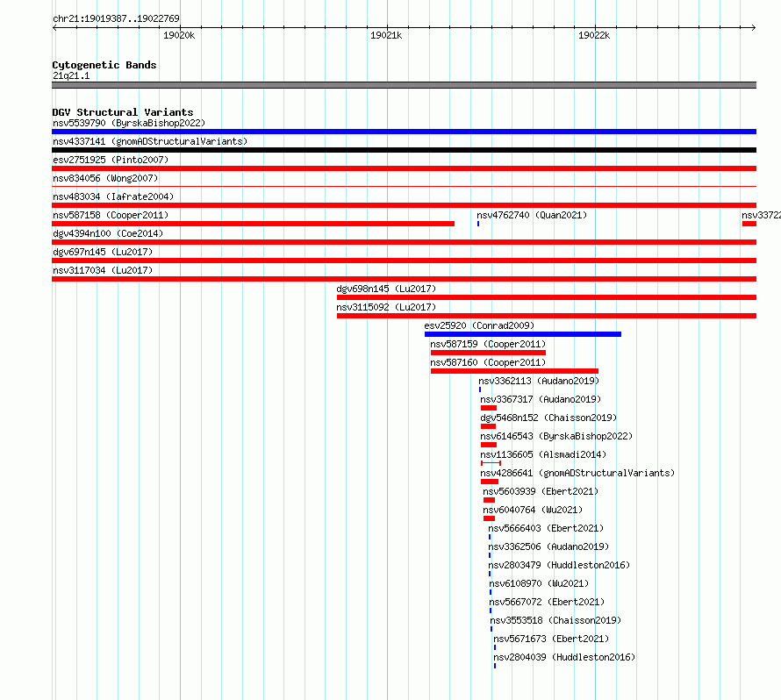Select the esv2751925 (Pinto2007) label
This screenshot has width=781, height=700.
[x=111, y=160]
